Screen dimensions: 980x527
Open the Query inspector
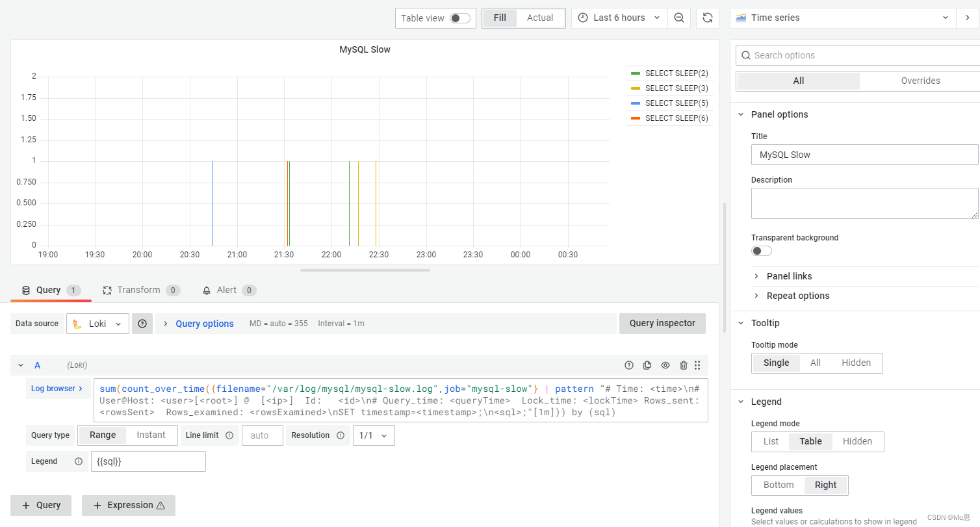pos(662,324)
